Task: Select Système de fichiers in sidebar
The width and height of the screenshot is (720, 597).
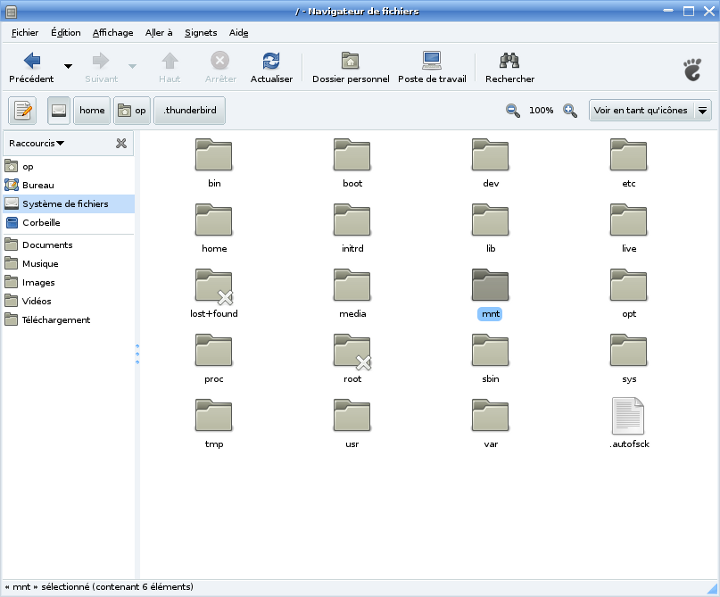Action: pos(69,204)
